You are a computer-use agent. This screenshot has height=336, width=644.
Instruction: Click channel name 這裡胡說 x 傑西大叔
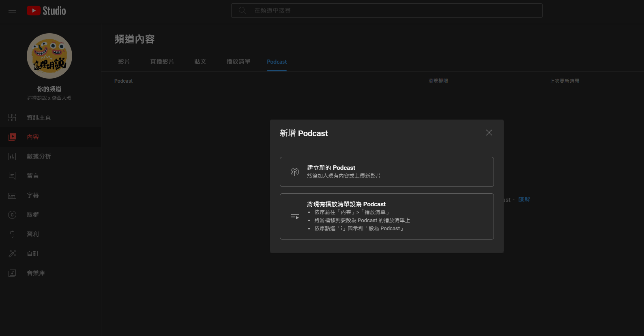click(49, 98)
